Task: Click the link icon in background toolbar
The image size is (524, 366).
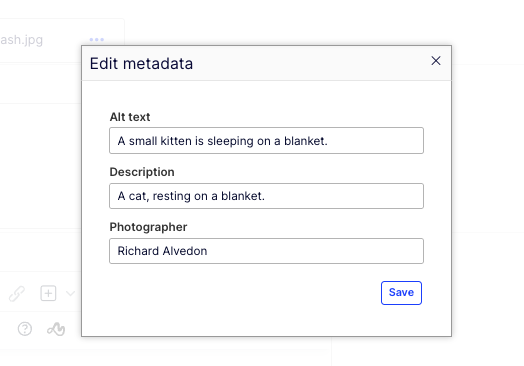Action: point(17,293)
